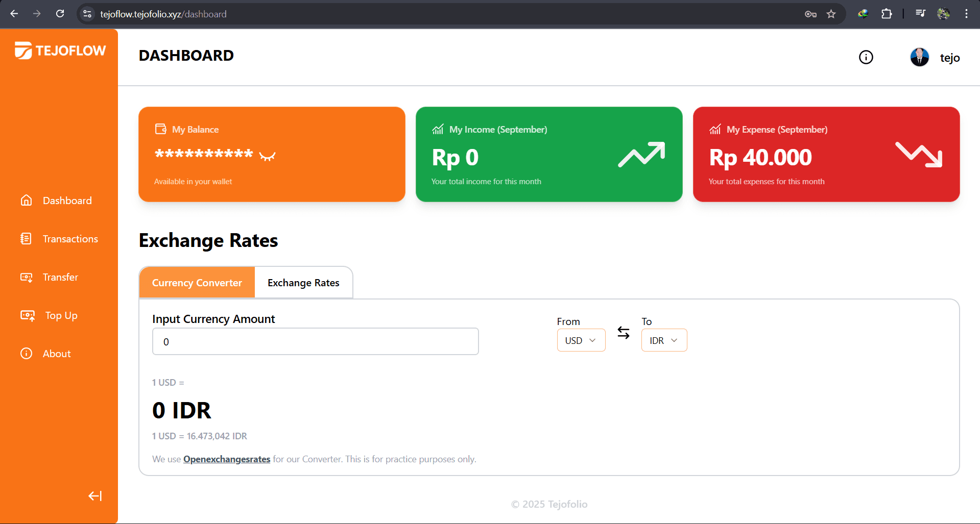Go to Transactions in sidebar
Image resolution: width=980 pixels, height=524 pixels.
coord(70,239)
